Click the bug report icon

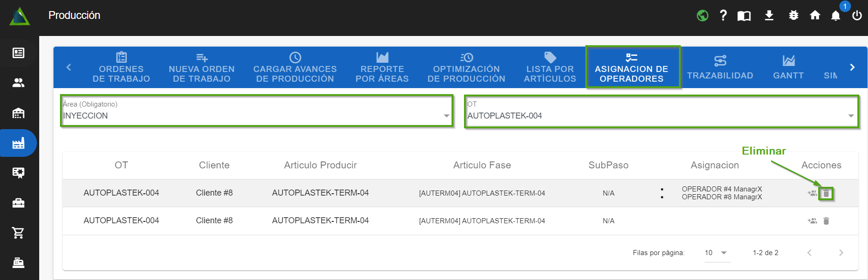pyautogui.click(x=793, y=16)
